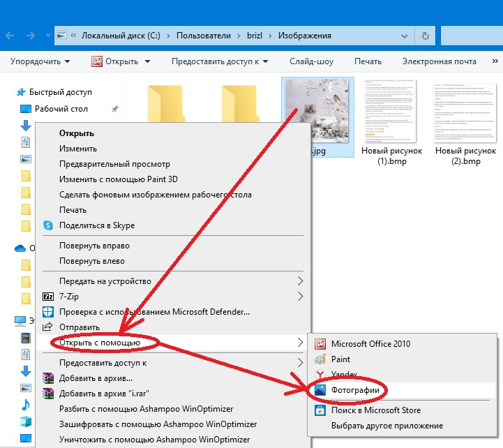Image resolution: width=503 pixels, height=448 pixels.
Task: Click brizl in the address path
Action: coord(255,36)
